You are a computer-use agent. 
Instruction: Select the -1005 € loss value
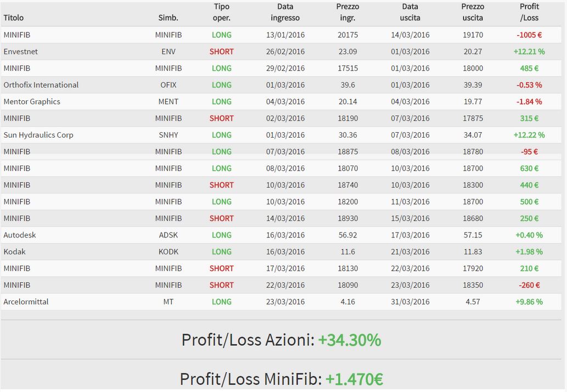point(529,35)
